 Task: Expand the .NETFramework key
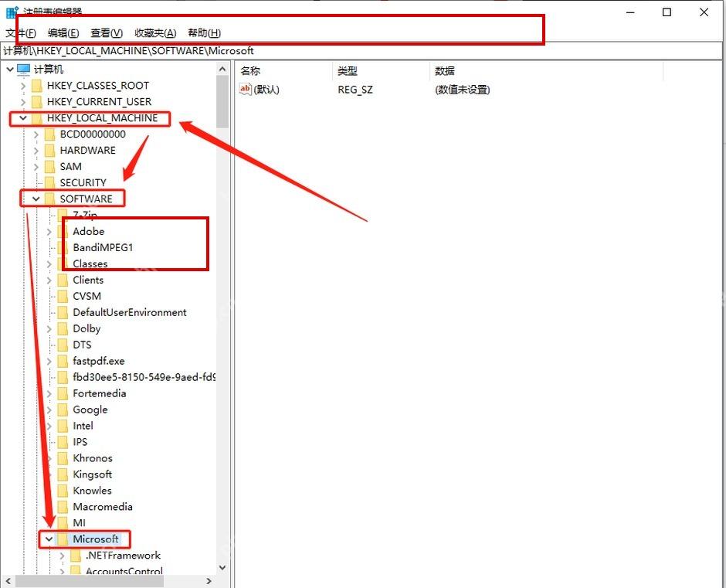pyautogui.click(x=62, y=556)
